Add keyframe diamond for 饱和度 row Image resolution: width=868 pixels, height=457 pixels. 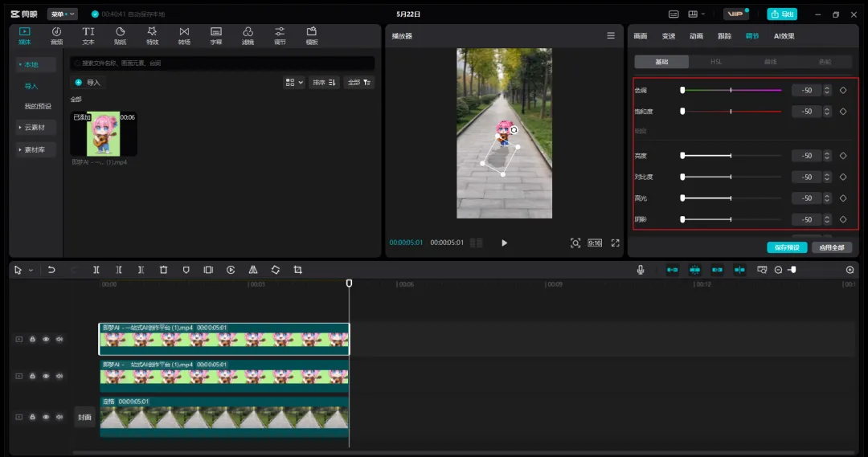coord(843,111)
